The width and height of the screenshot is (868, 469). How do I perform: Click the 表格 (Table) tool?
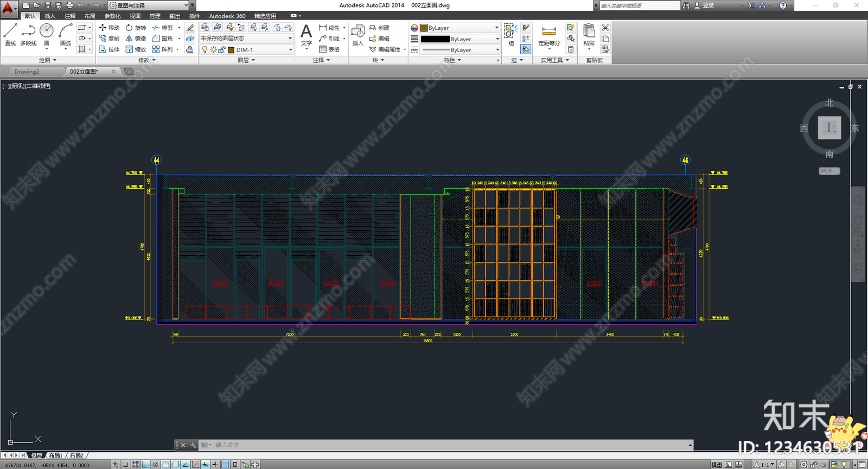pos(329,49)
